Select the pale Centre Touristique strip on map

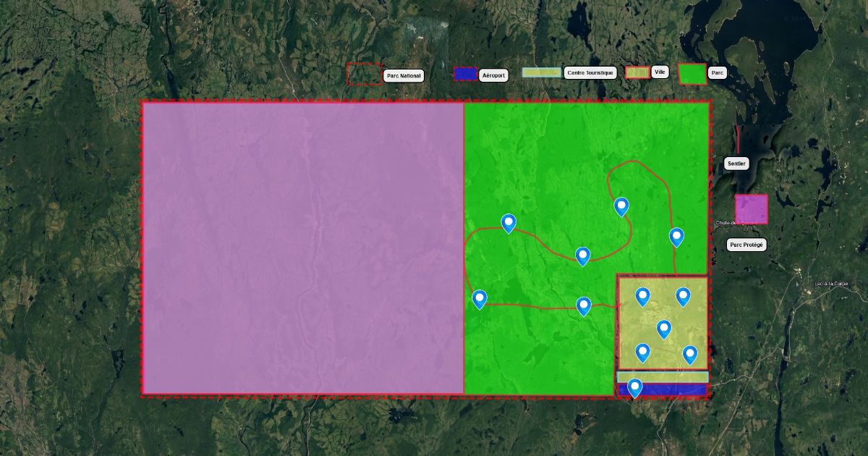coord(662,377)
